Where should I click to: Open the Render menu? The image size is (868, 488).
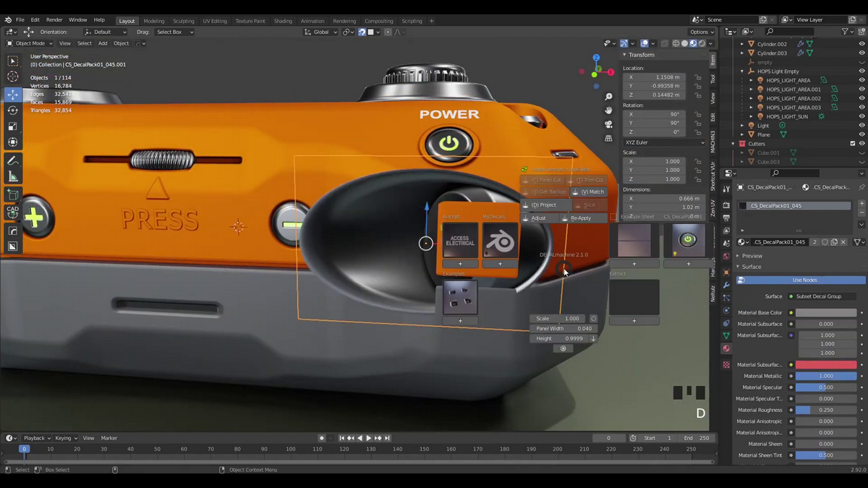tap(54, 20)
